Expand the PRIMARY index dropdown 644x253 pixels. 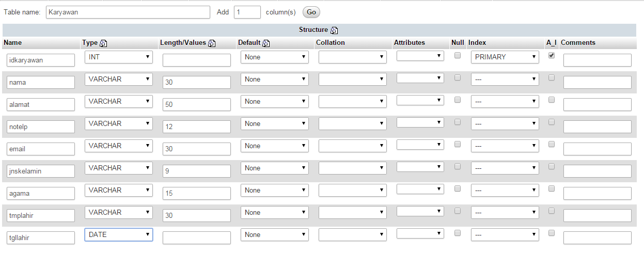505,57
